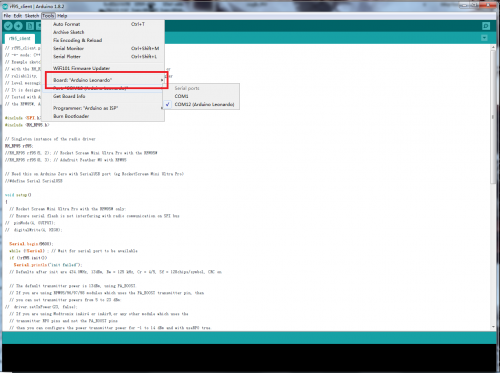Open the Edit menu
Screen dimensions: 500x373
pos(18,16)
